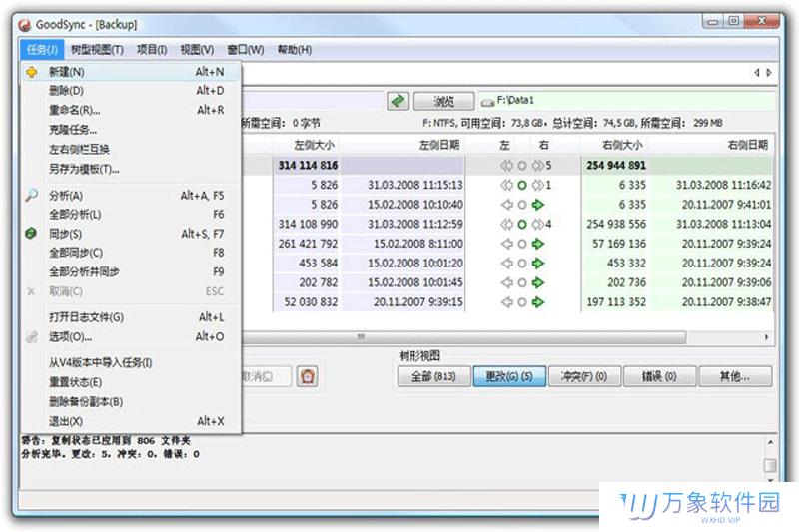Select green no-copy circle in the 314 108 990 row
The height and width of the screenshot is (532, 799).
coord(522,224)
